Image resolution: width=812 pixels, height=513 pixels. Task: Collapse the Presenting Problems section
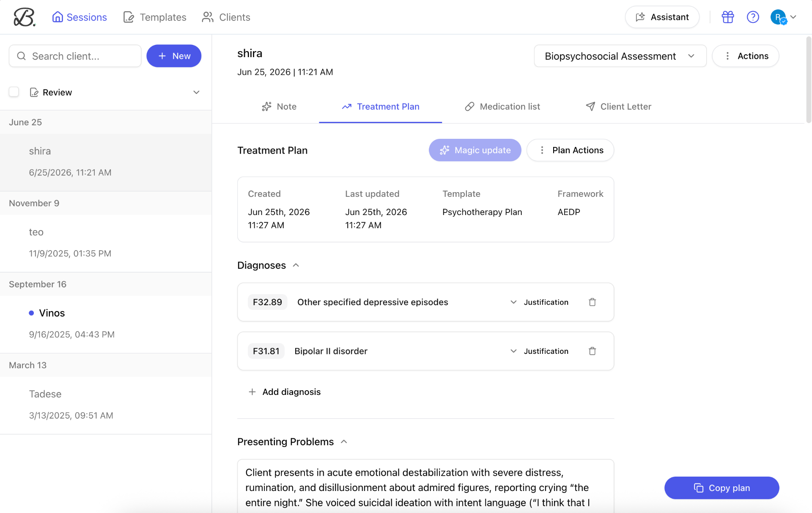[344, 442]
